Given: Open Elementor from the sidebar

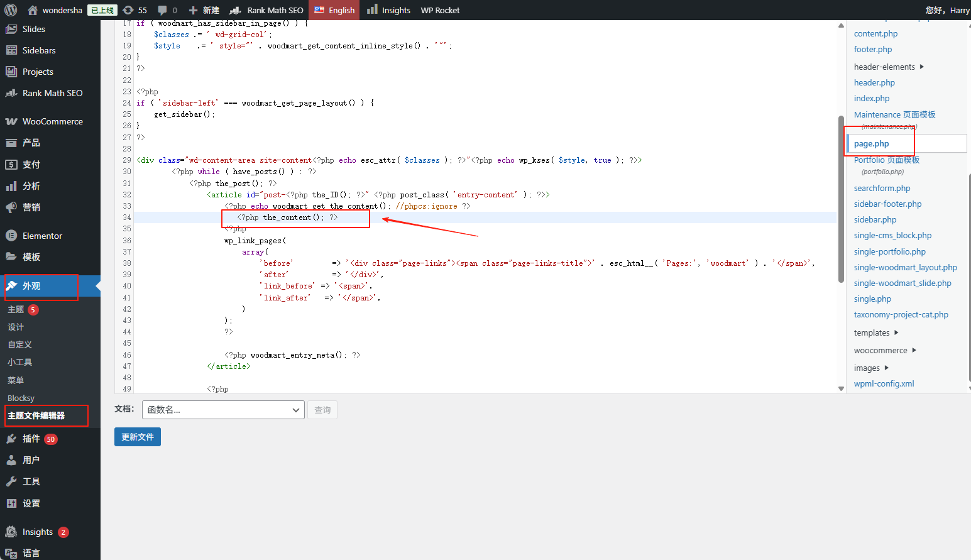Looking at the screenshot, I should (42, 236).
